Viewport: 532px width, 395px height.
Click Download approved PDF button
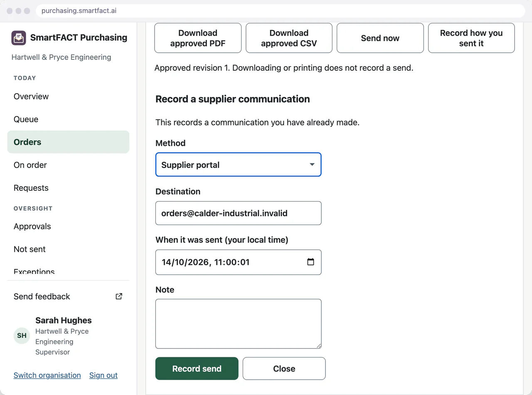[198, 38]
